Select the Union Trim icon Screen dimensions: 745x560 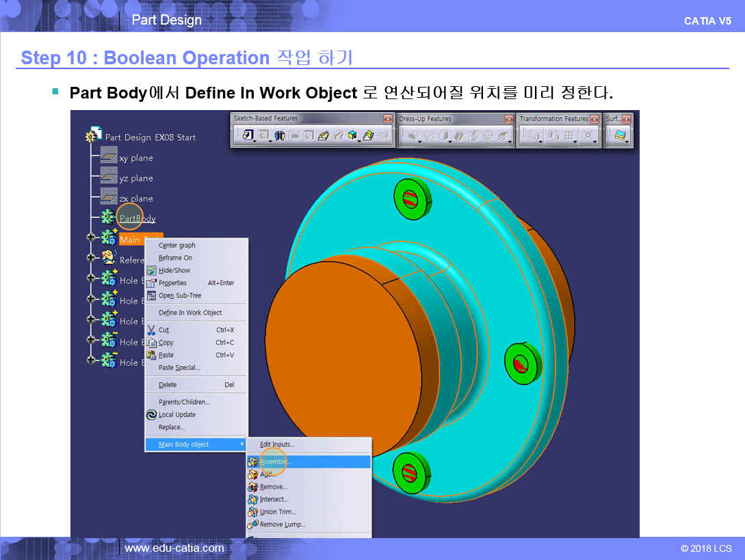pyautogui.click(x=253, y=512)
